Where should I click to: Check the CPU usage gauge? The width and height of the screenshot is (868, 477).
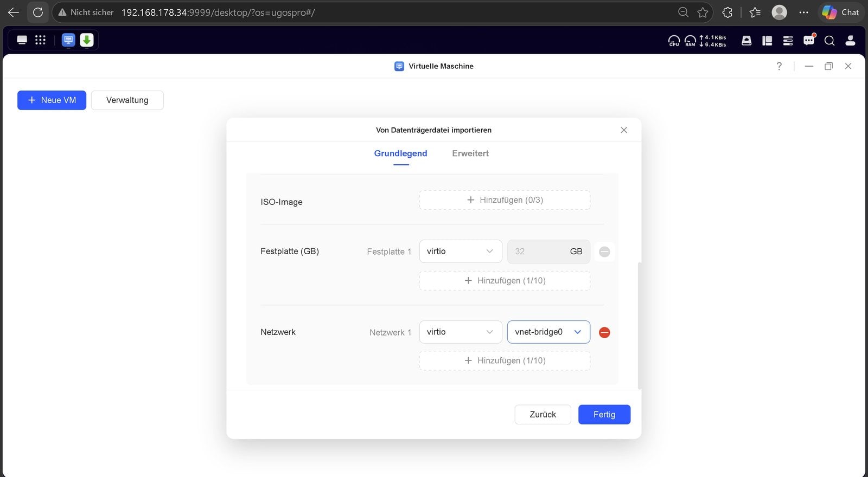pyautogui.click(x=674, y=41)
